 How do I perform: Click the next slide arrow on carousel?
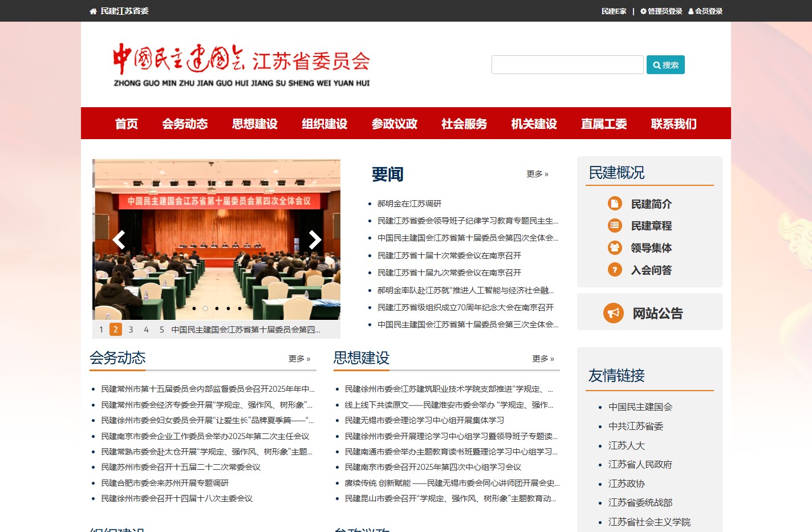pos(314,240)
